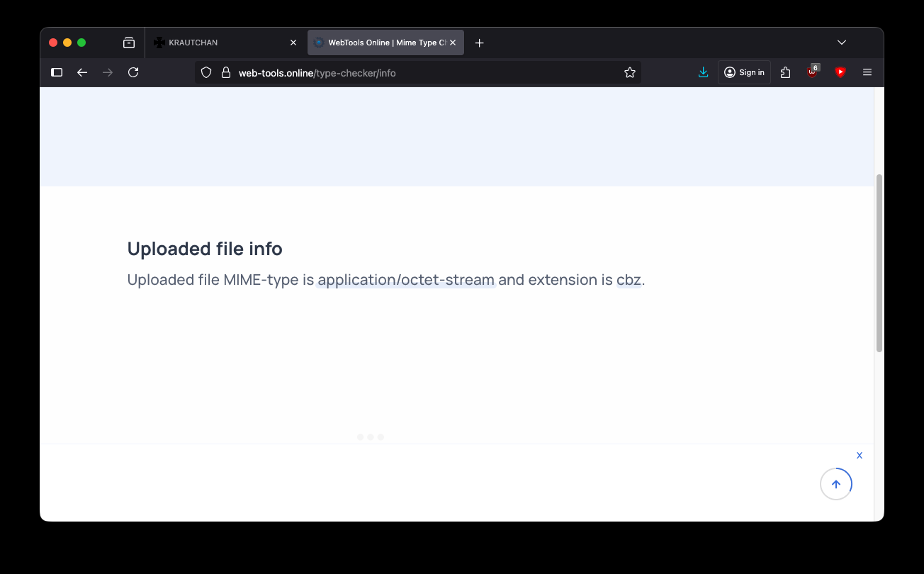Click the scroll to top arrow button
Viewport: 924px width, 574px height.
click(x=835, y=485)
